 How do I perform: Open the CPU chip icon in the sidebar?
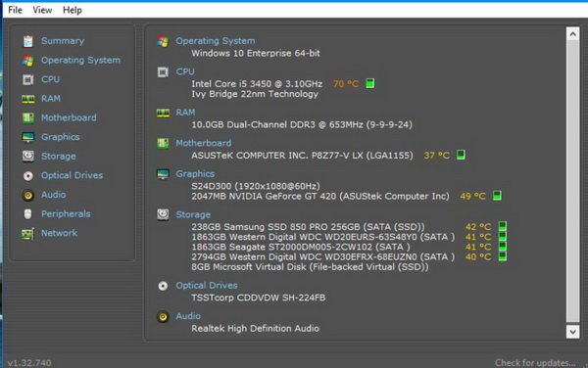click(28, 79)
